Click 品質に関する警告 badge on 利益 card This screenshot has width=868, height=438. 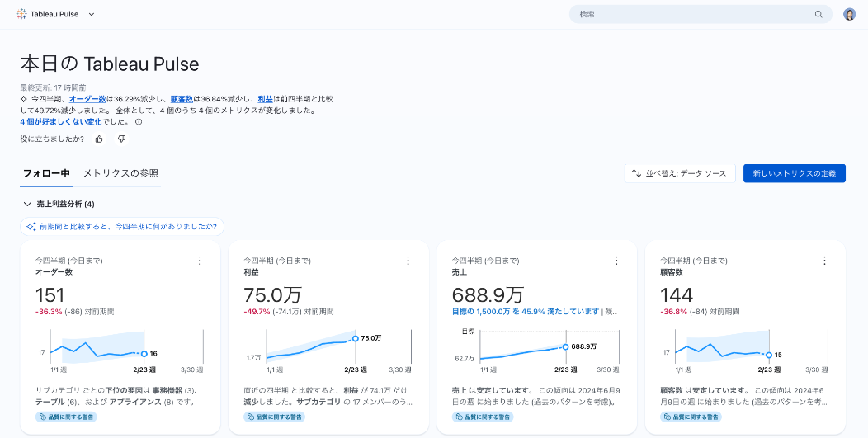tap(275, 417)
